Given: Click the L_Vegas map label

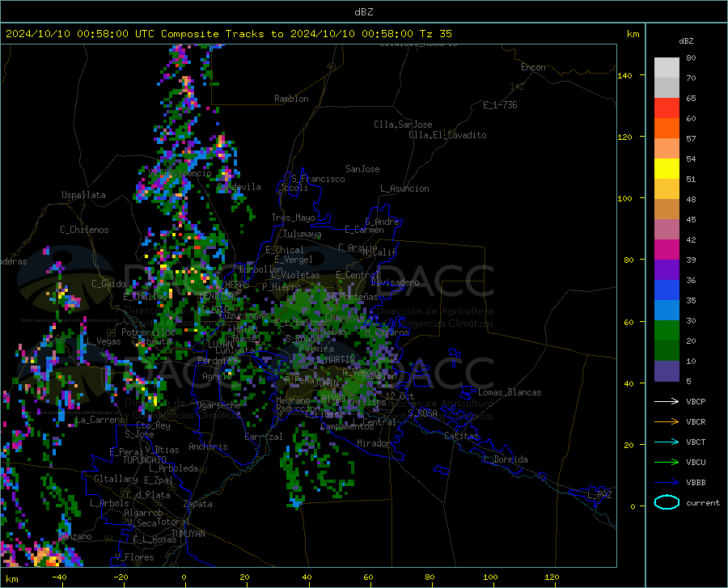Looking at the screenshot, I should [104, 341].
